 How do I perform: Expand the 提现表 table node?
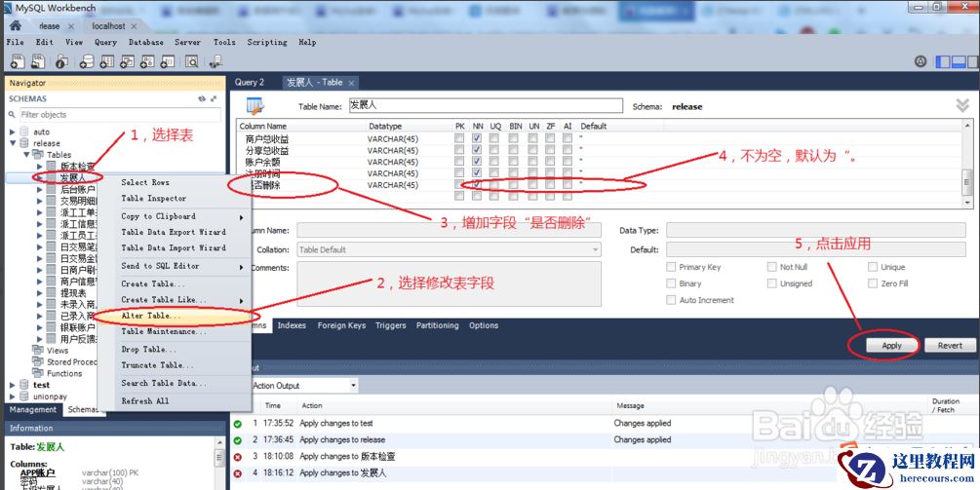pyautogui.click(x=39, y=293)
